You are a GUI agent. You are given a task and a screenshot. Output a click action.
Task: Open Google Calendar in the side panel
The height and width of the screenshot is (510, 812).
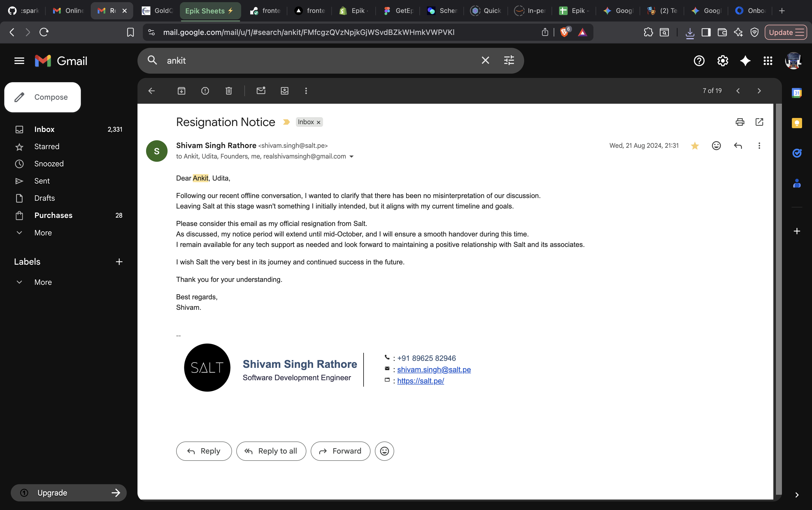coord(796,93)
